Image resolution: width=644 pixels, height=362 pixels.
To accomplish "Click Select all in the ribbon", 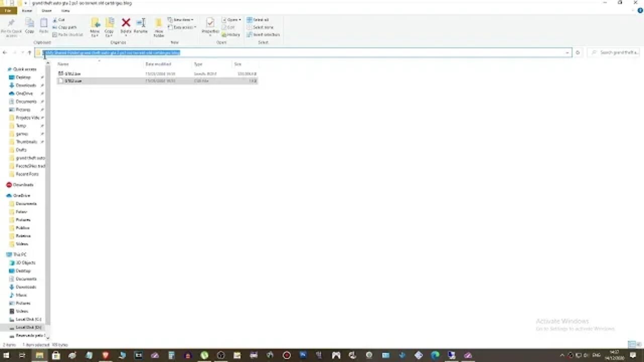I will coord(258,20).
